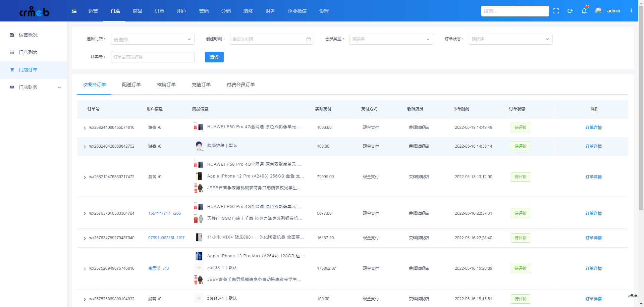Viewport: 644px width, 307px height.
Task: Click the small crmeb floating icon at bottom right
Action: [x=633, y=296]
